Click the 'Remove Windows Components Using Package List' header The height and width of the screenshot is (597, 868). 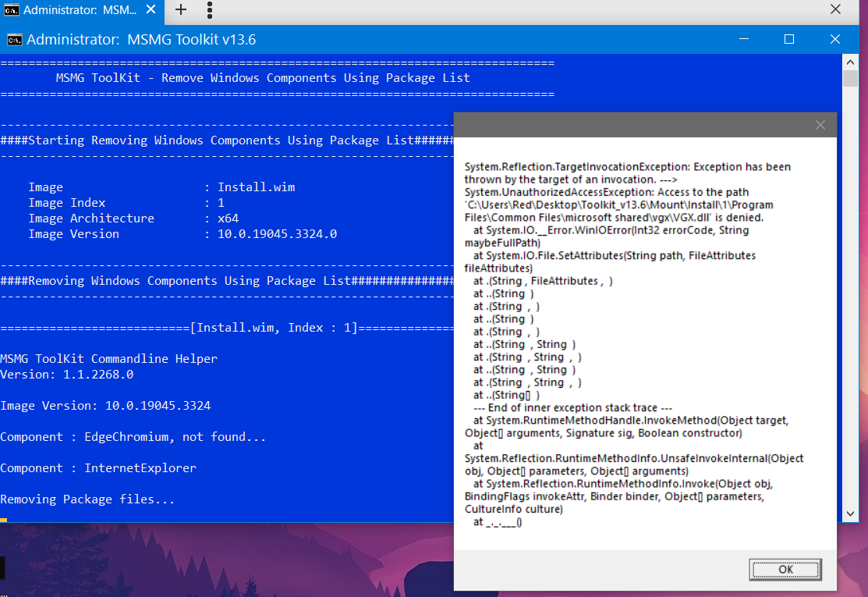(x=263, y=78)
